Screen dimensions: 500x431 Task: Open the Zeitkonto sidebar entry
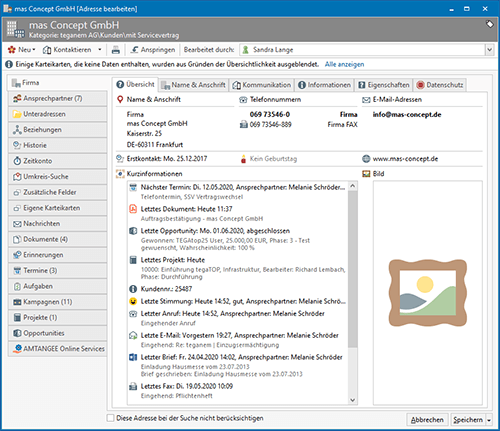point(57,161)
